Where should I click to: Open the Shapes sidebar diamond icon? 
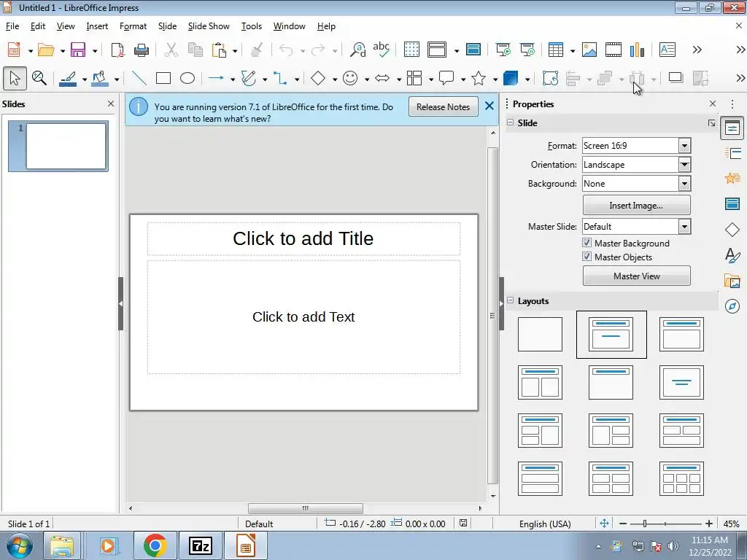[732, 230]
